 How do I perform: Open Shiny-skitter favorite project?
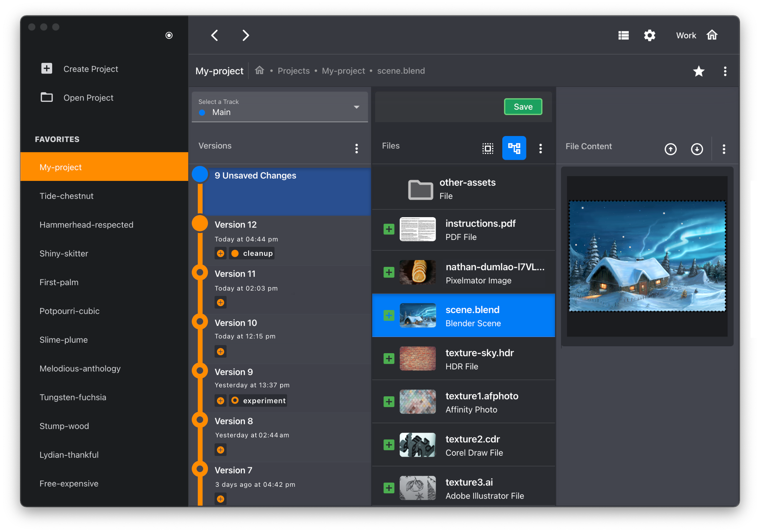point(64,253)
